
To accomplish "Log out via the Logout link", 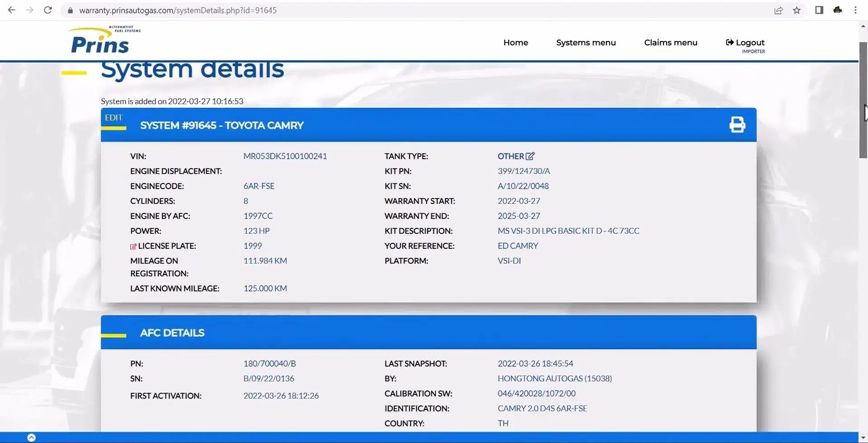I will click(x=745, y=43).
